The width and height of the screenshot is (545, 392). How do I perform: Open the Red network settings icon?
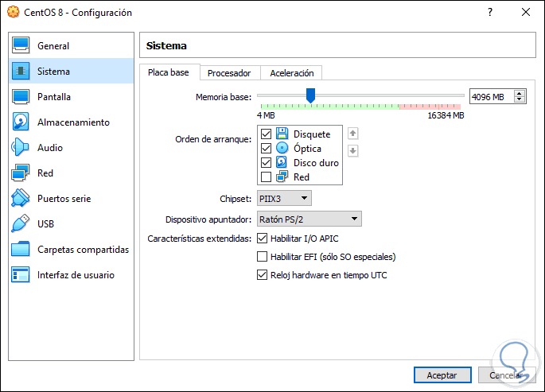coord(21,173)
